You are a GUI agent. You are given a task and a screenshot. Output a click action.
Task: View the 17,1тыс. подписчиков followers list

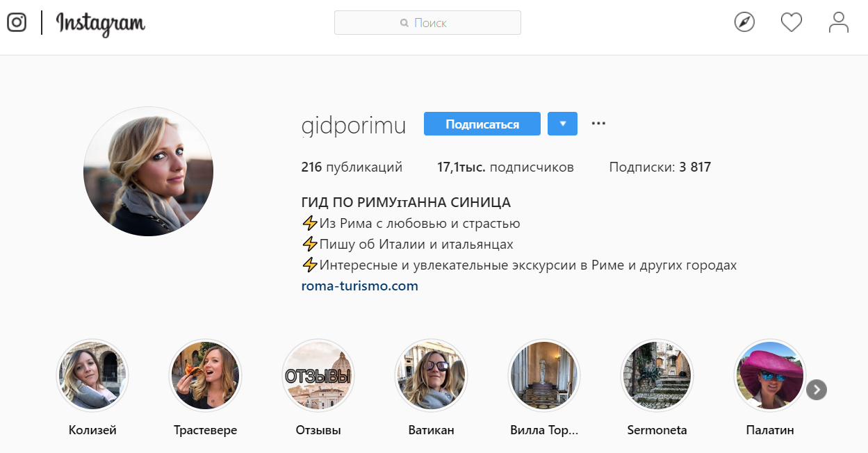coord(505,167)
